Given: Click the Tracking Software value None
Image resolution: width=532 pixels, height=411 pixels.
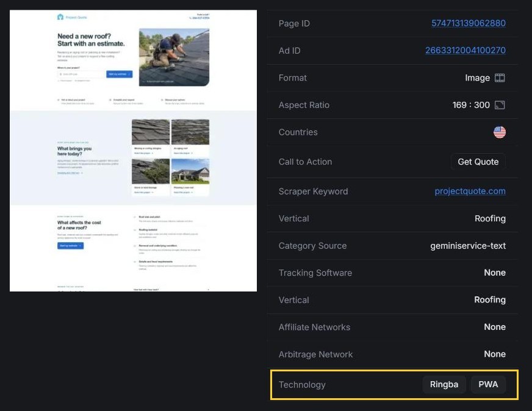Looking at the screenshot, I should [x=495, y=273].
